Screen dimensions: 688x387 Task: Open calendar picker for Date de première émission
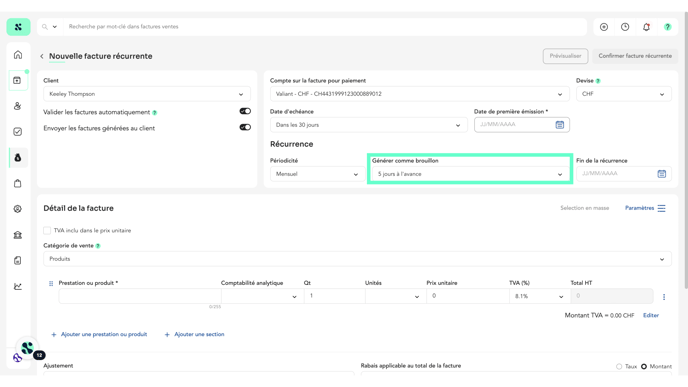click(x=560, y=125)
